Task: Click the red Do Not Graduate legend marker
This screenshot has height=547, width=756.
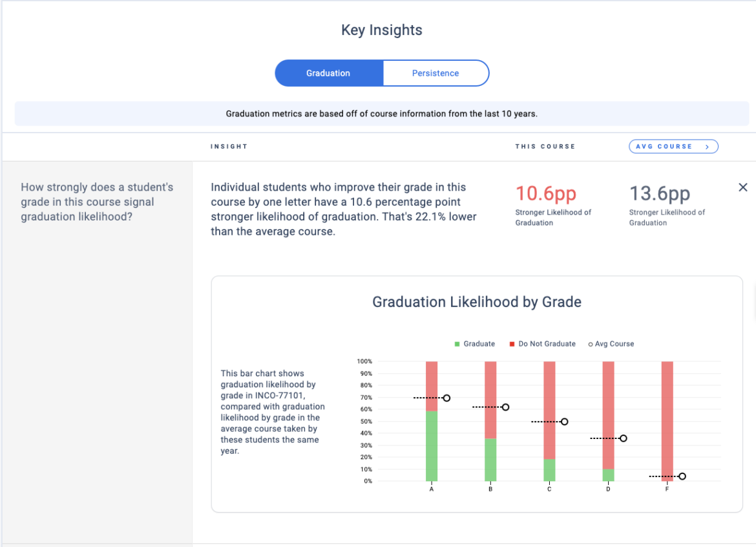Action: (511, 344)
